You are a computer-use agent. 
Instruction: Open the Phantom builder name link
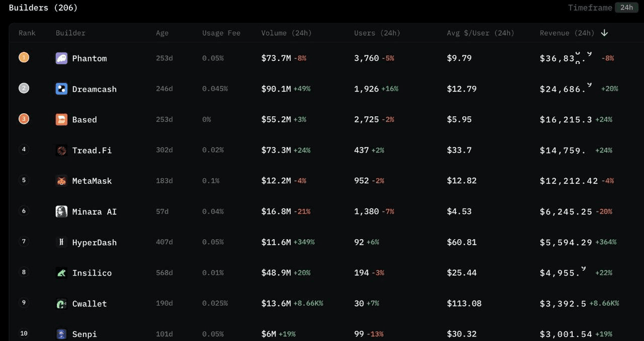pyautogui.click(x=90, y=58)
